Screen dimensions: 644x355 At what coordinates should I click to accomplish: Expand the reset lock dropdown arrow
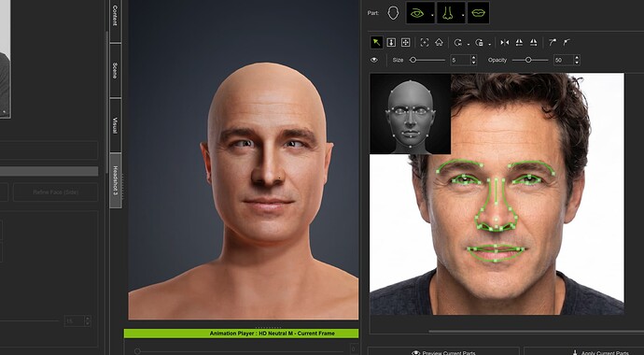point(490,44)
